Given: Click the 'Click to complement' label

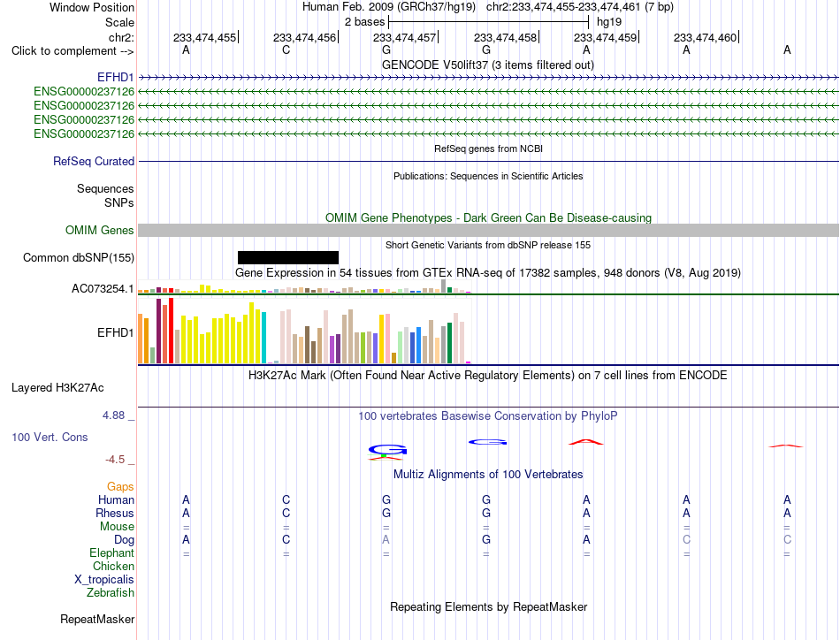Looking at the screenshot, I should click(x=73, y=51).
